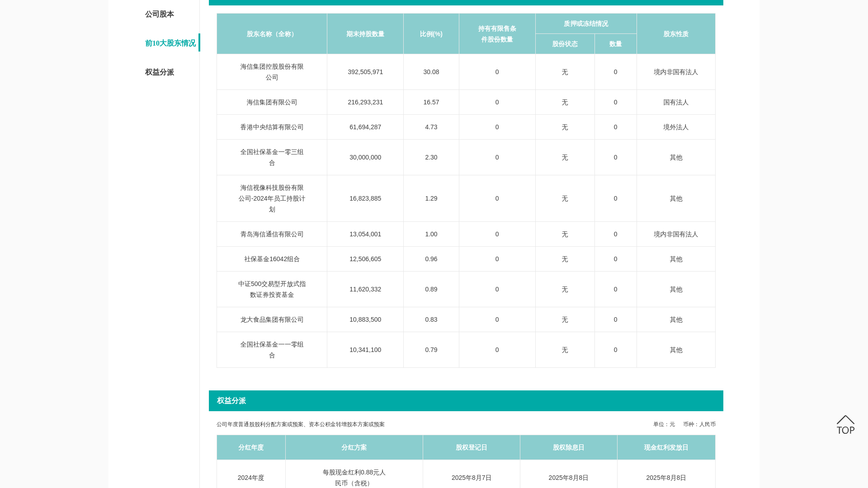
Task: Click the 30.08 percentage cell
Action: pos(431,72)
